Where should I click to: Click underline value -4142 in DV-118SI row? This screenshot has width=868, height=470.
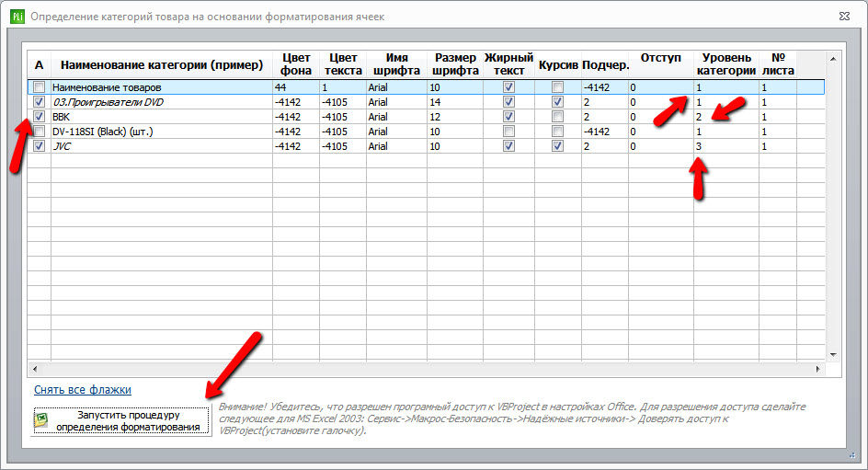coord(605,132)
